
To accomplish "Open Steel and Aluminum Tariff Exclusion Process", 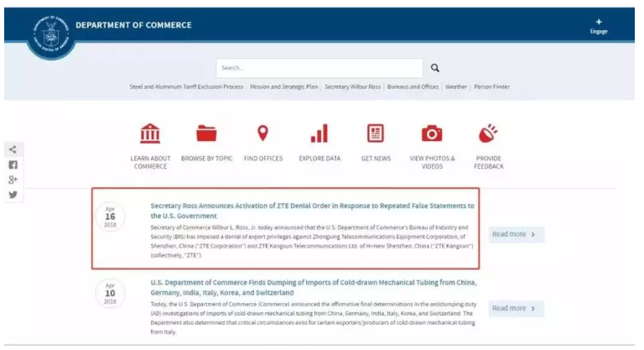I will point(186,86).
